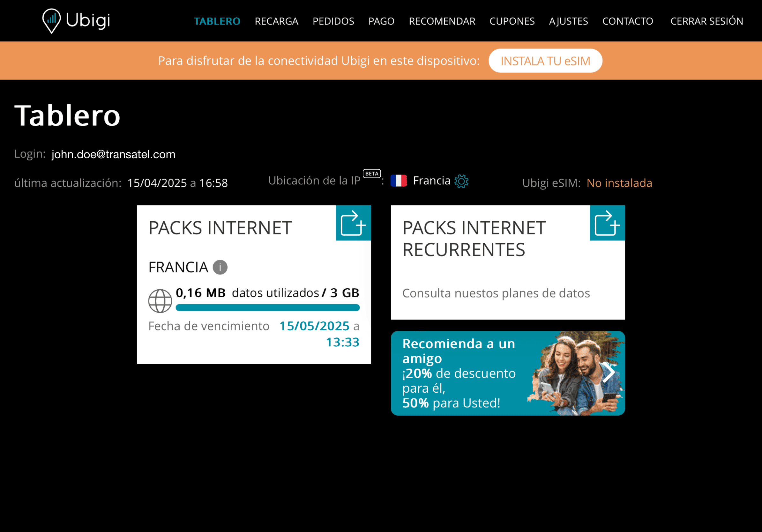Click 'Consulta nuestros planes de datos' text

point(496,293)
